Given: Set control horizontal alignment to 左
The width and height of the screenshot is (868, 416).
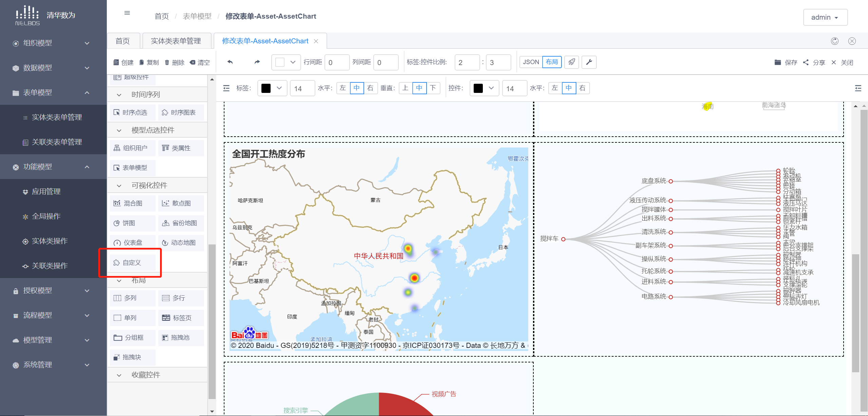Looking at the screenshot, I should coord(555,88).
